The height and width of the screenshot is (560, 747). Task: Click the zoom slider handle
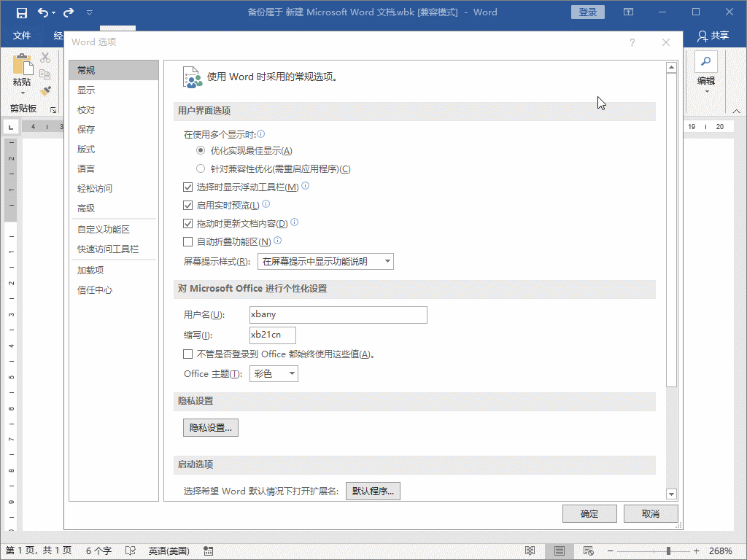668,551
